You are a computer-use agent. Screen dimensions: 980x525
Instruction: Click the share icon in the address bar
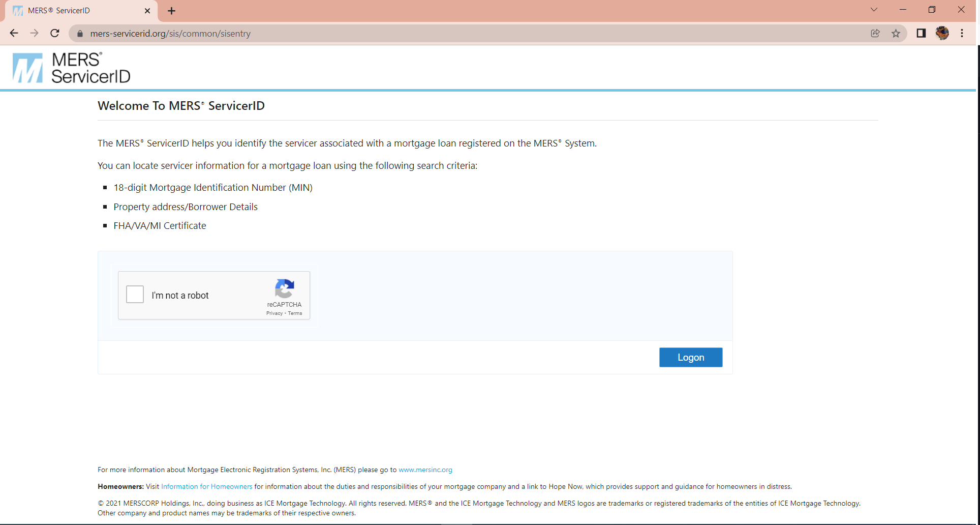[875, 33]
